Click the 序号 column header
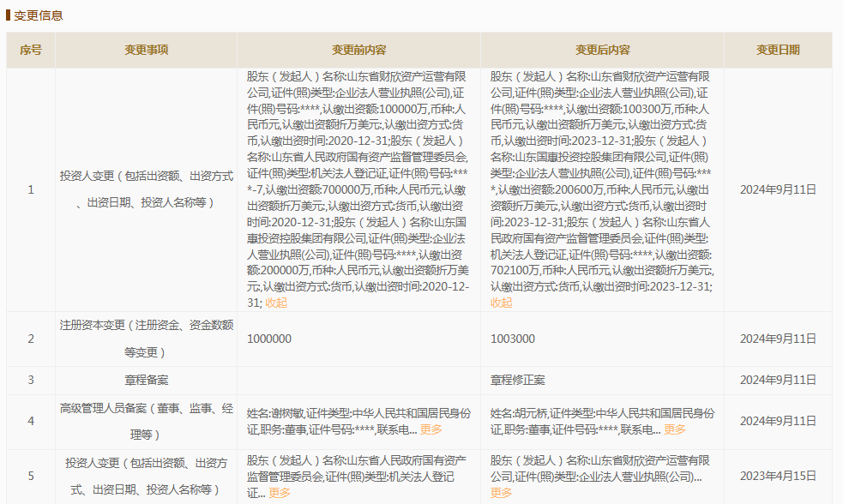 [x=31, y=51]
